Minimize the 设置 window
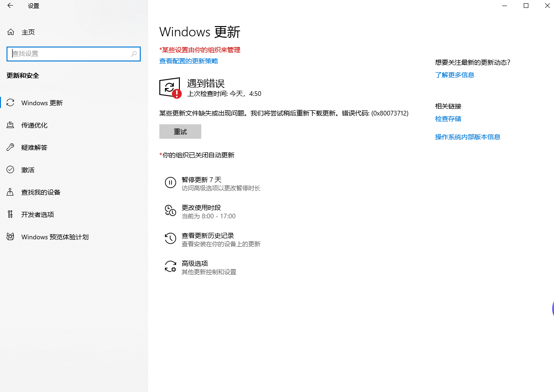This screenshot has width=554, height=392. [x=505, y=6]
